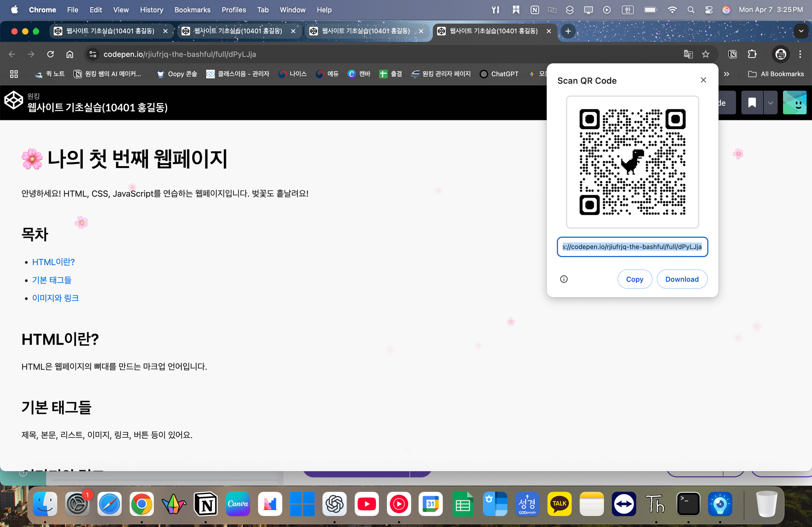
Task: Open the Window menu
Action: pyautogui.click(x=293, y=10)
